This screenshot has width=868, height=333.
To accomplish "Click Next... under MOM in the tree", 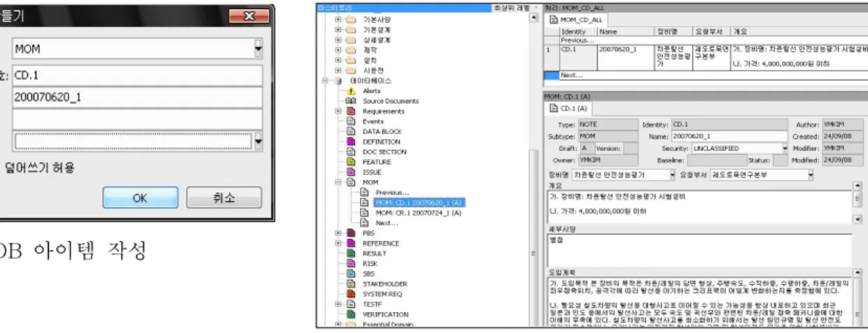I will click(386, 223).
